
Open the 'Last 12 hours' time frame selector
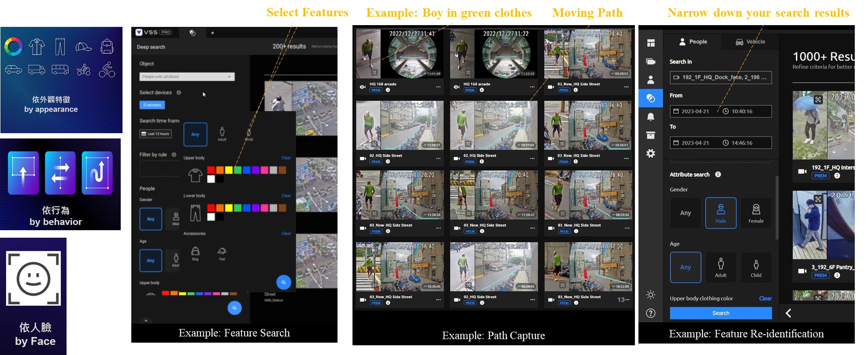point(156,134)
